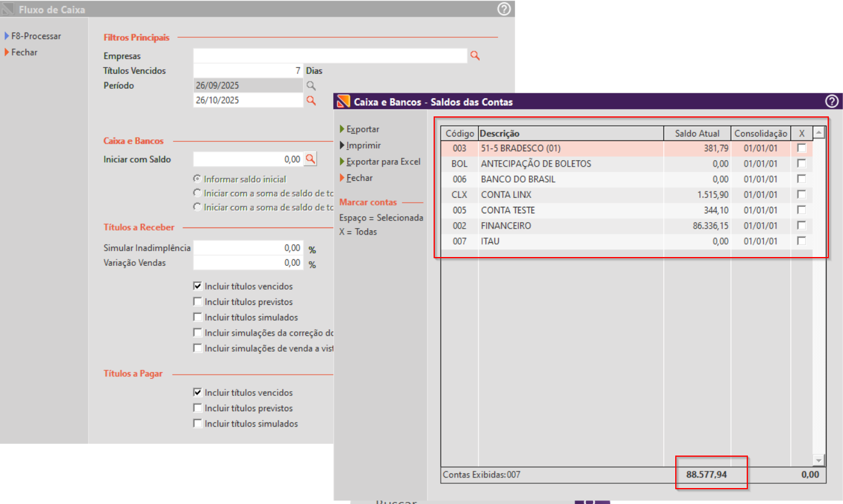The width and height of the screenshot is (843, 504).
Task: Click the balance value 86.336,15
Action: click(x=711, y=226)
